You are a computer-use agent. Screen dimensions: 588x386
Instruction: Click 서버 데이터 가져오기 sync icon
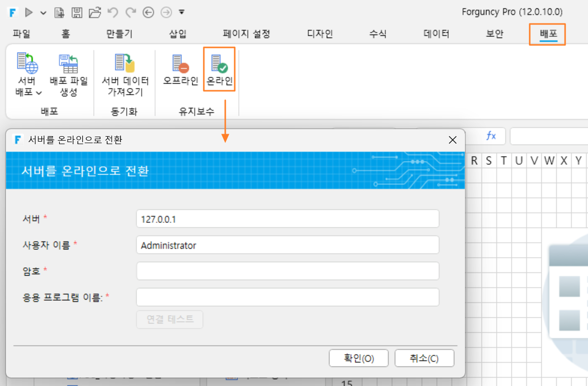(x=125, y=63)
